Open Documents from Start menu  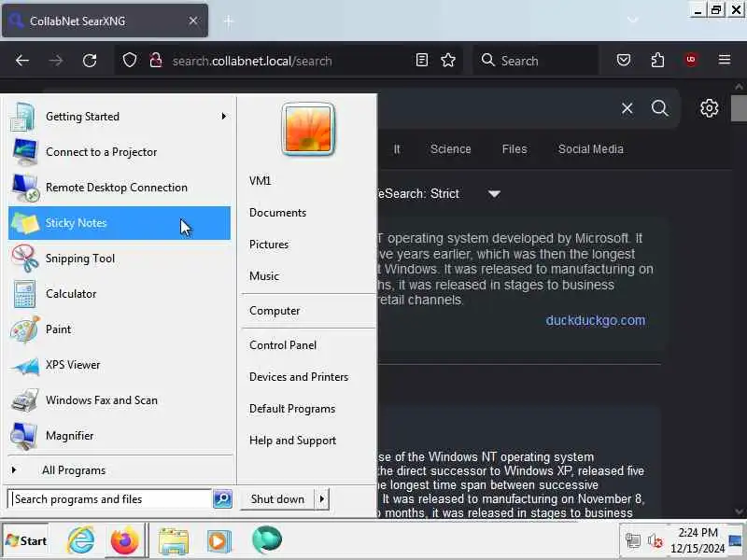pos(277,213)
